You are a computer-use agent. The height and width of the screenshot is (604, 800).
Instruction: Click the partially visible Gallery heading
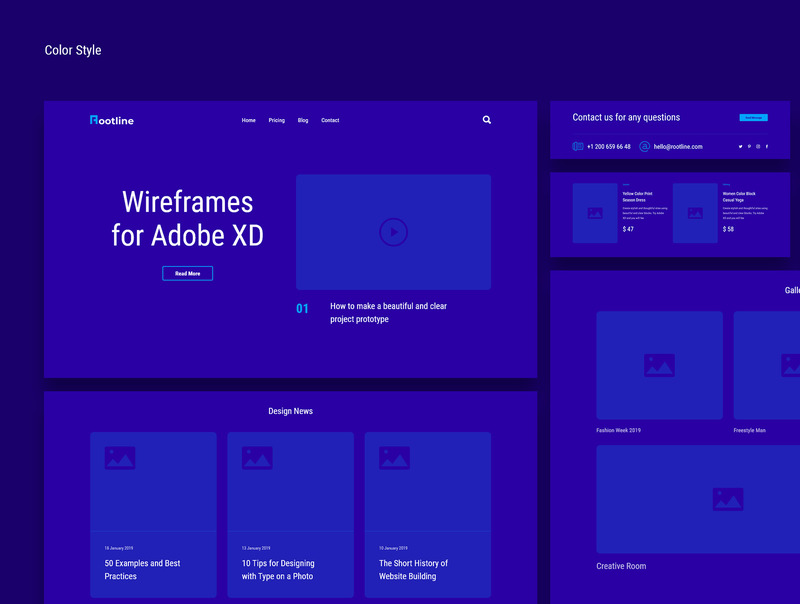(792, 290)
